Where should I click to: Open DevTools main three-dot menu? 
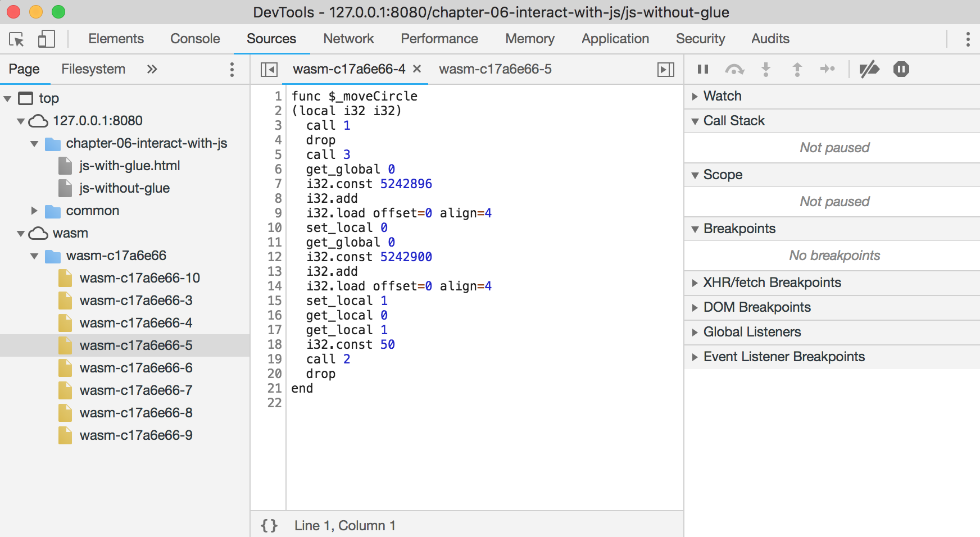click(x=967, y=39)
